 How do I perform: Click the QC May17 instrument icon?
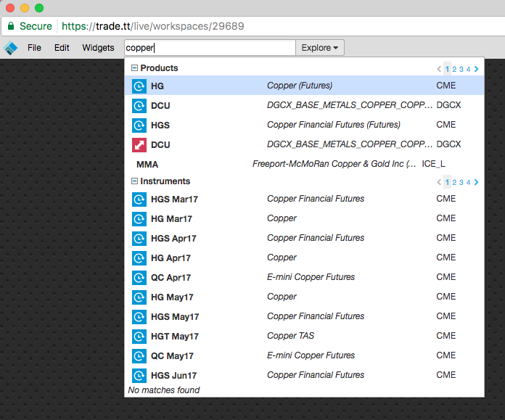click(139, 356)
